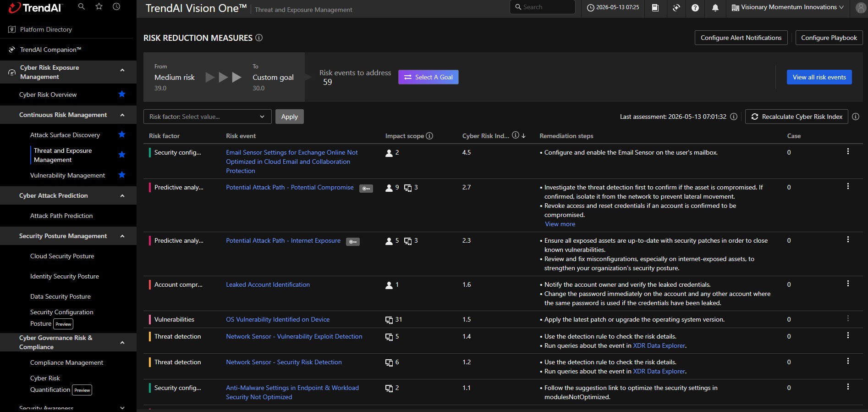Viewport: 868px width, 412px height.
Task: Open OS Vulnerability Identified on Device link
Action: pyautogui.click(x=278, y=319)
